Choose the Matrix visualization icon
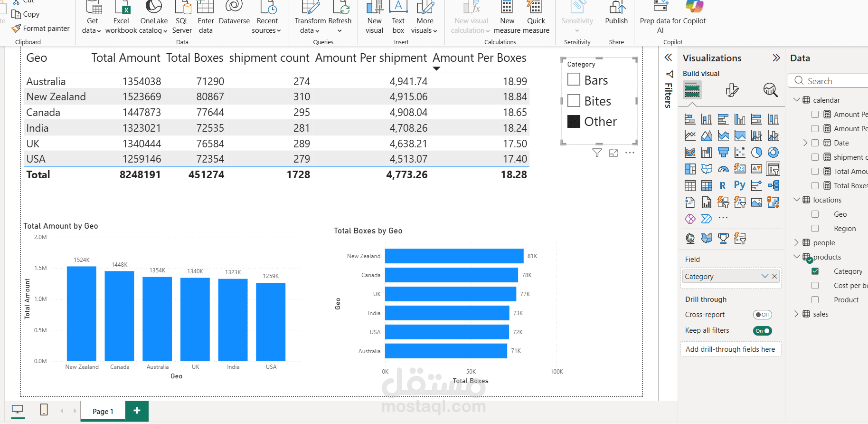This screenshot has width=868, height=424. coord(707,185)
